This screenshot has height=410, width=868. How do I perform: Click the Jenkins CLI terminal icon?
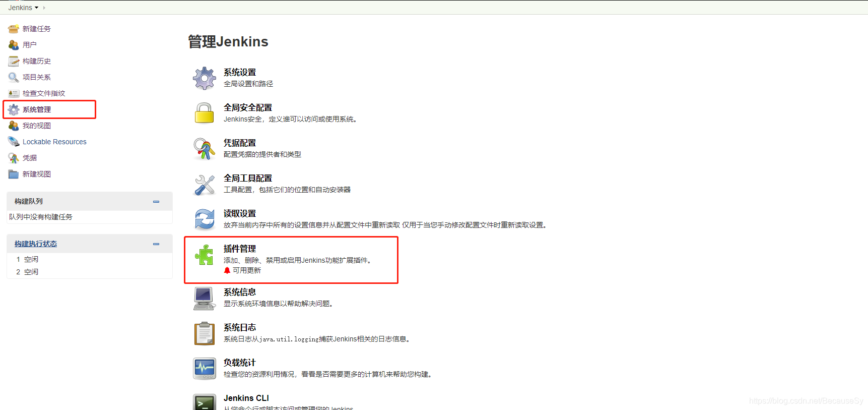coord(205,402)
